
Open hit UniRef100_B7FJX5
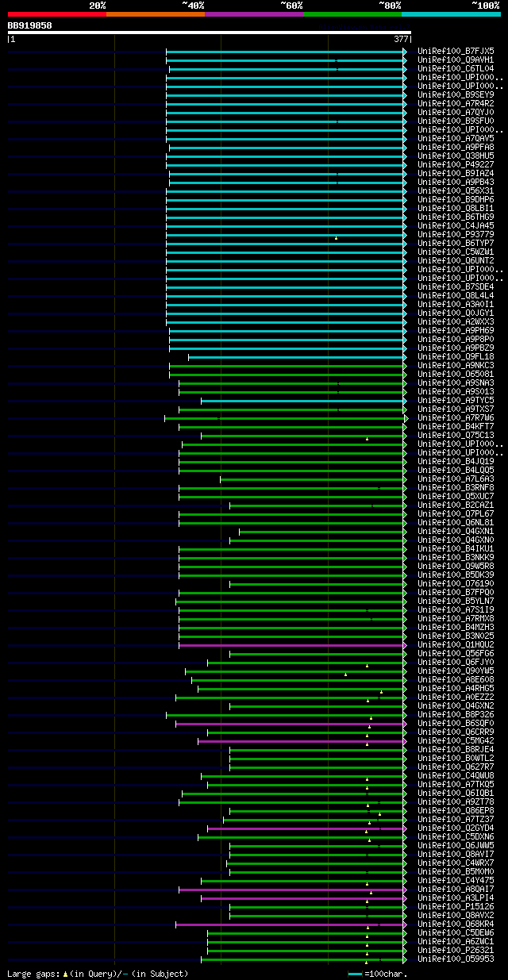(x=456, y=51)
